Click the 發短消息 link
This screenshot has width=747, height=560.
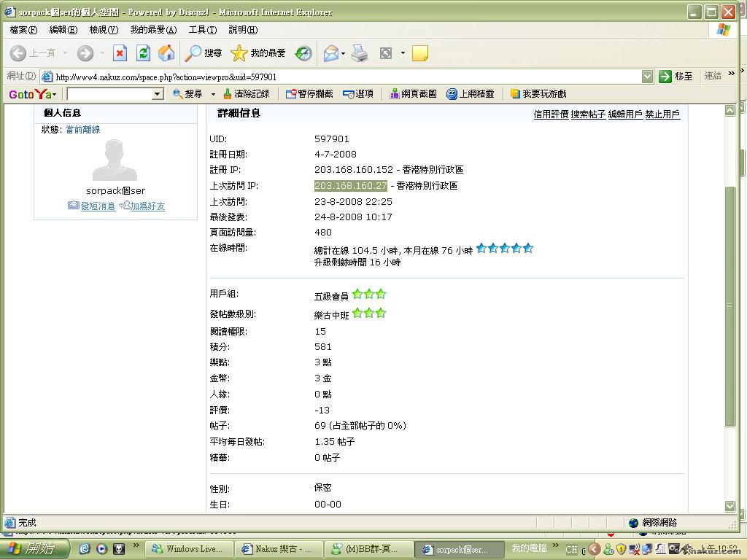(97, 206)
